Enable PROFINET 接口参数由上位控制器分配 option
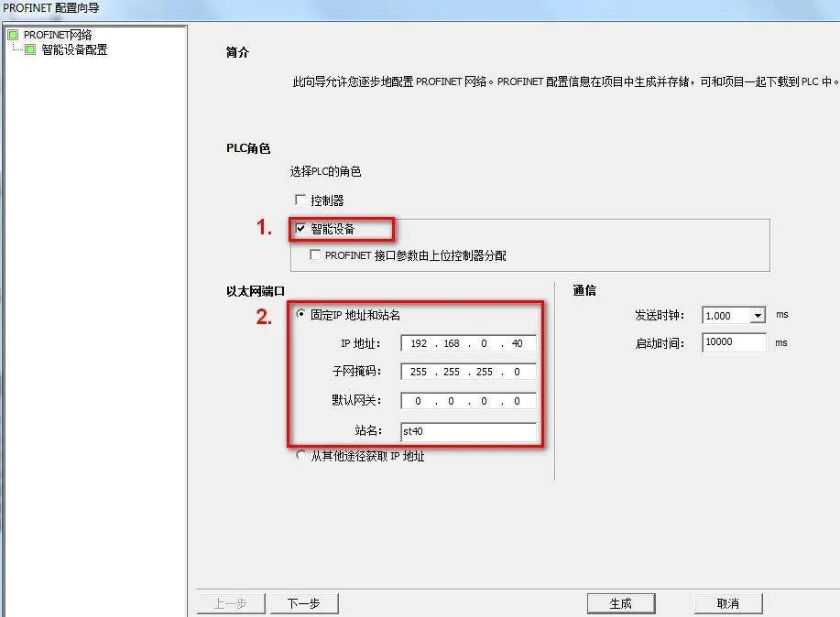 tap(315, 253)
